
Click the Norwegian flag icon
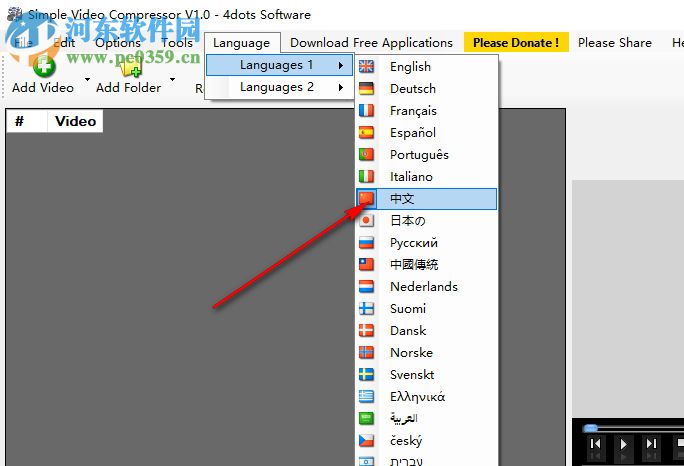coord(366,353)
